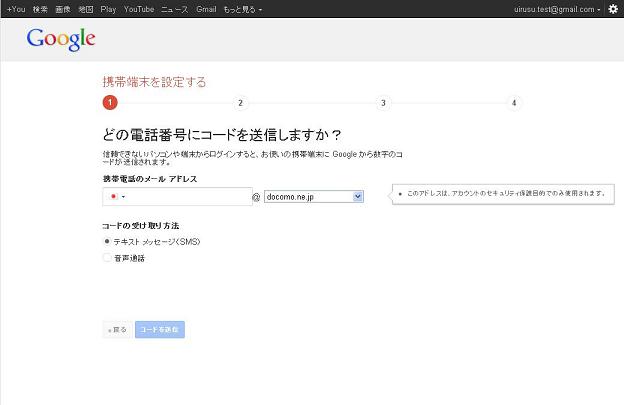Expand the docomo.ne.jp carrier domain dropdown
This screenshot has width=624, height=405.
tap(314, 197)
